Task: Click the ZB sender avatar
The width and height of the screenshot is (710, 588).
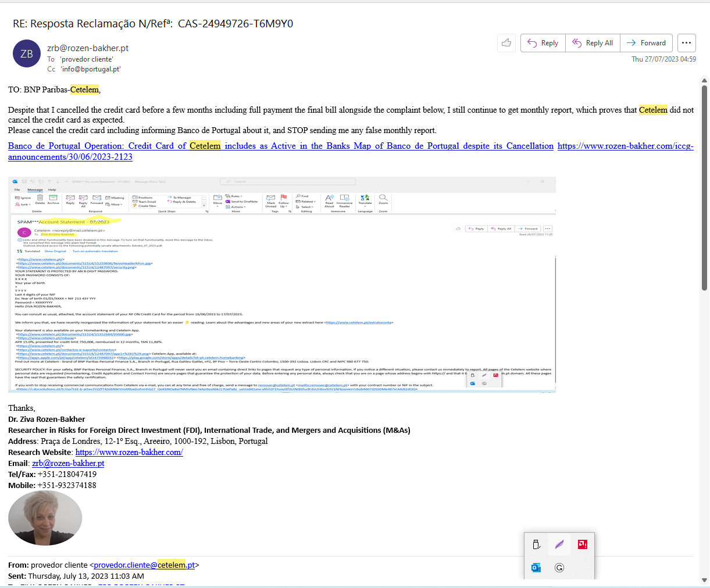Action: (27, 54)
